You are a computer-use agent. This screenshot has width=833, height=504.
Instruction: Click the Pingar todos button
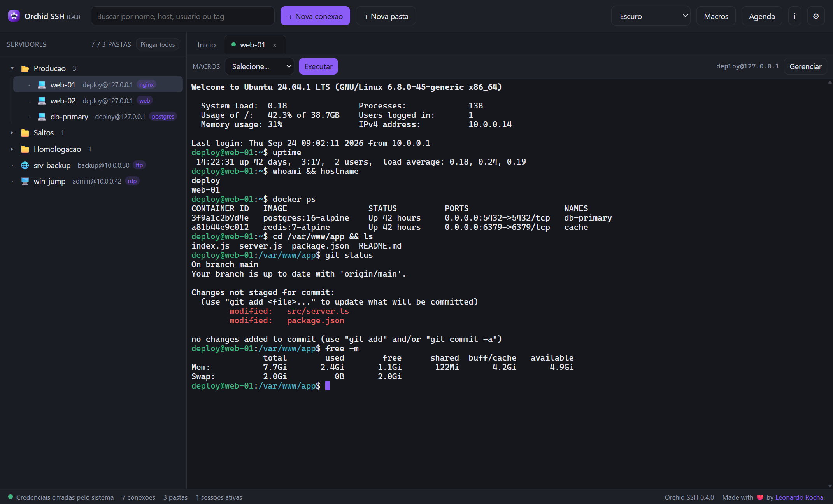coord(158,44)
